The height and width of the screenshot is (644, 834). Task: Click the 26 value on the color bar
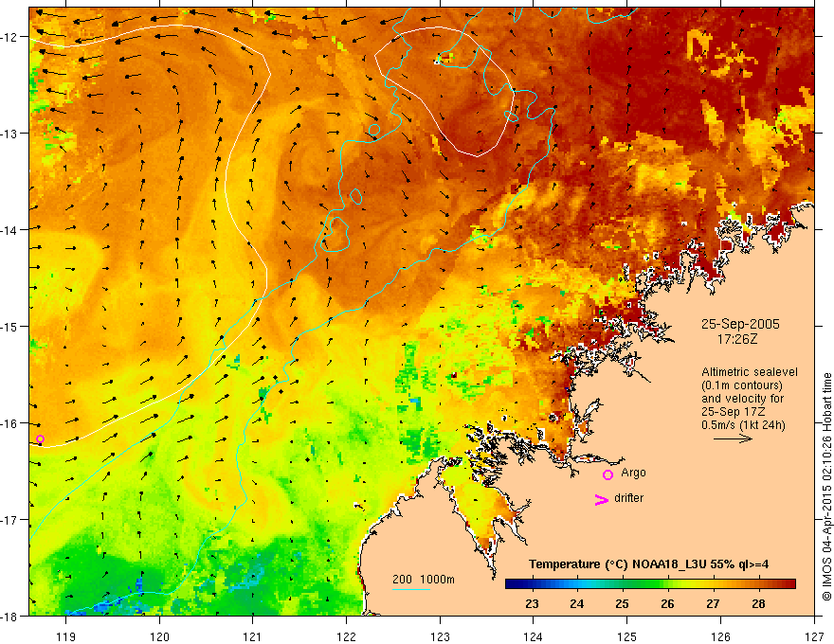(x=667, y=603)
